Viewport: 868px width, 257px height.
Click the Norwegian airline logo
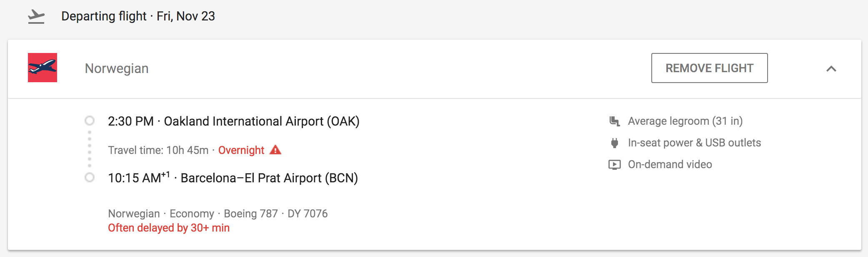click(43, 68)
